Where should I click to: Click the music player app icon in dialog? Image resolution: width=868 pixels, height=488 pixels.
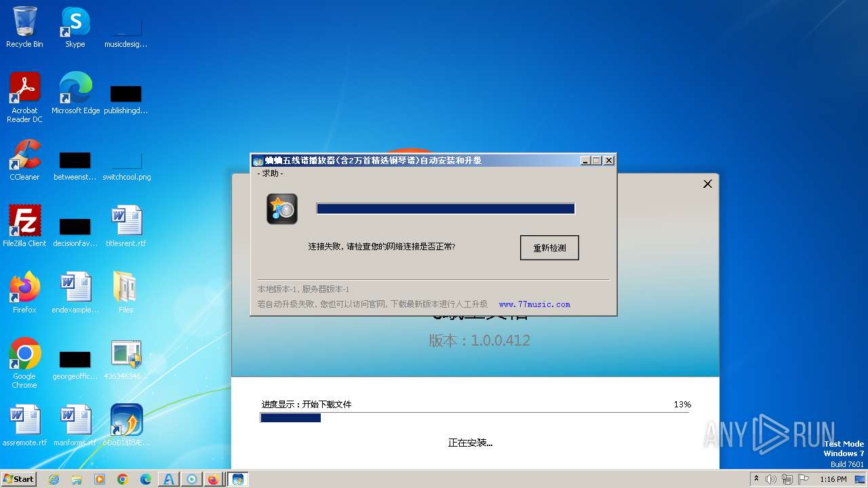tap(282, 209)
